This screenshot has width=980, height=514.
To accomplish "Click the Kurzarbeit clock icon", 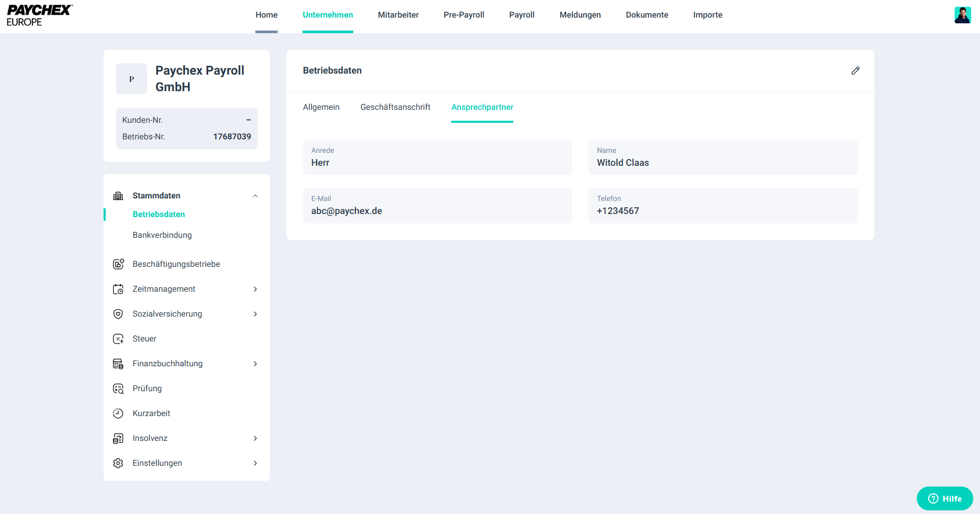I will point(118,413).
